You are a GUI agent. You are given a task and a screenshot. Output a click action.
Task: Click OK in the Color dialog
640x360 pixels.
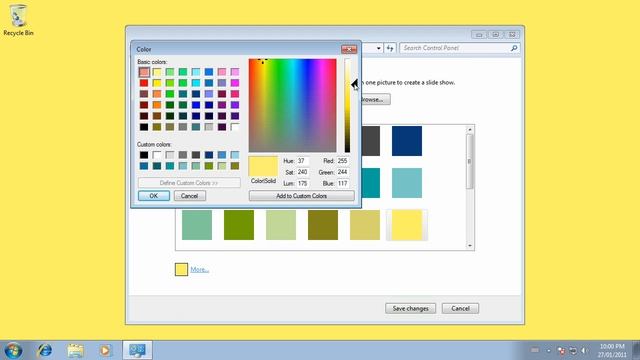coord(154,196)
